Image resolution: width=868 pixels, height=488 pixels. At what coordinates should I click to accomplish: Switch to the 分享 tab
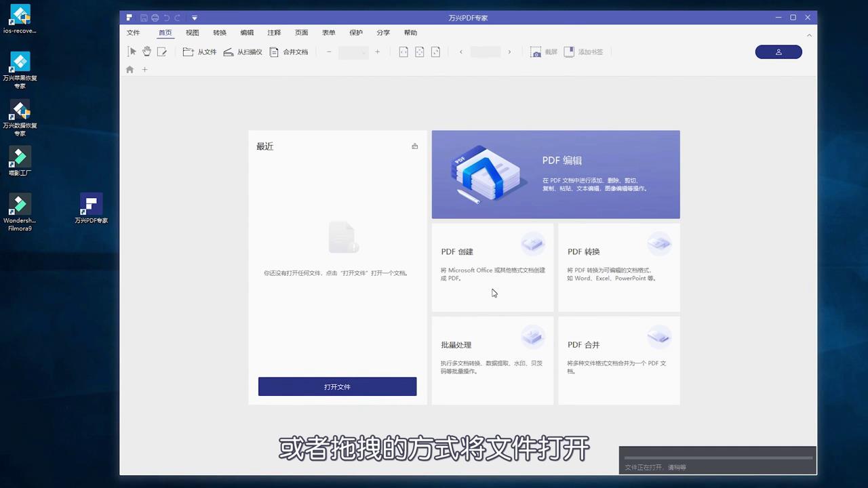(x=383, y=33)
